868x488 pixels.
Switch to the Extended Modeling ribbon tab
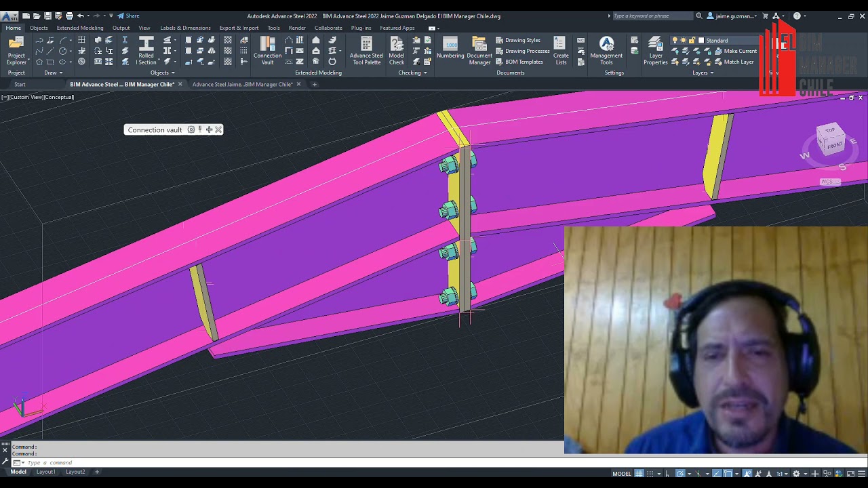[80, 28]
